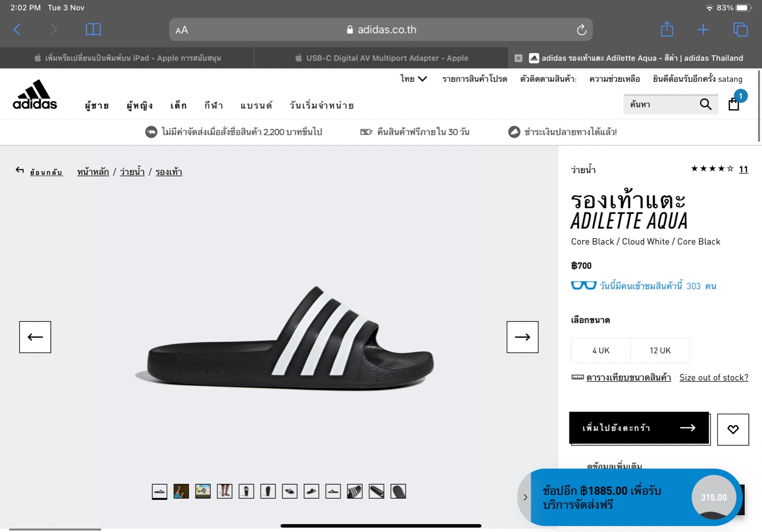Choose size 12 UK
The height and width of the screenshot is (532, 762).
[x=660, y=351]
